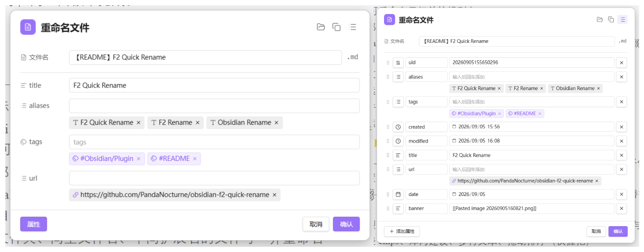The image size is (644, 252).
Task: Open the uid property type icon
Action: pyautogui.click(x=398, y=63)
